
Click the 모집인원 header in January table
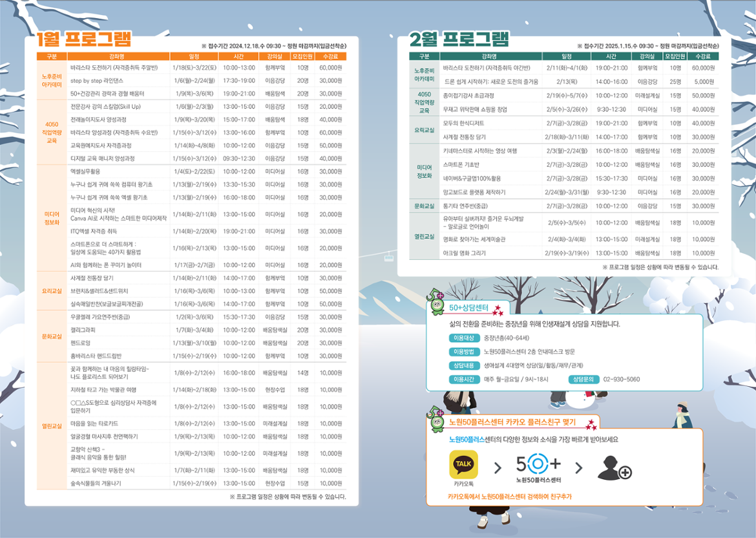302,56
